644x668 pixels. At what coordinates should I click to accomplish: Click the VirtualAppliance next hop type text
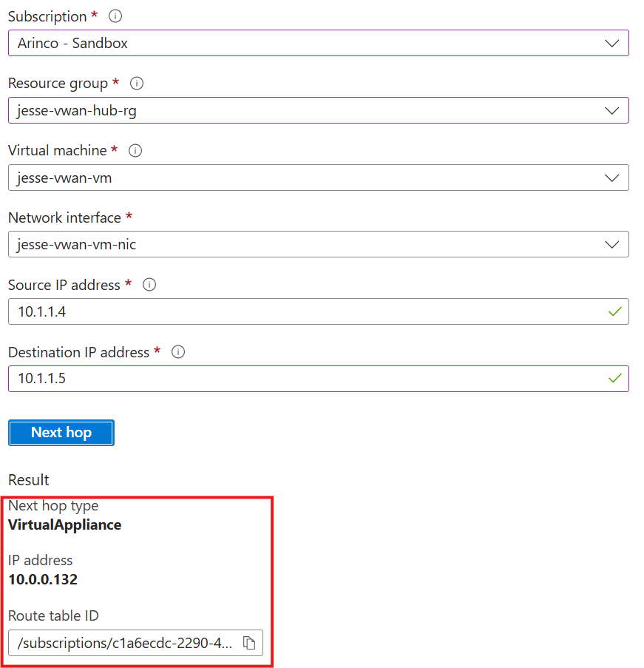65,525
